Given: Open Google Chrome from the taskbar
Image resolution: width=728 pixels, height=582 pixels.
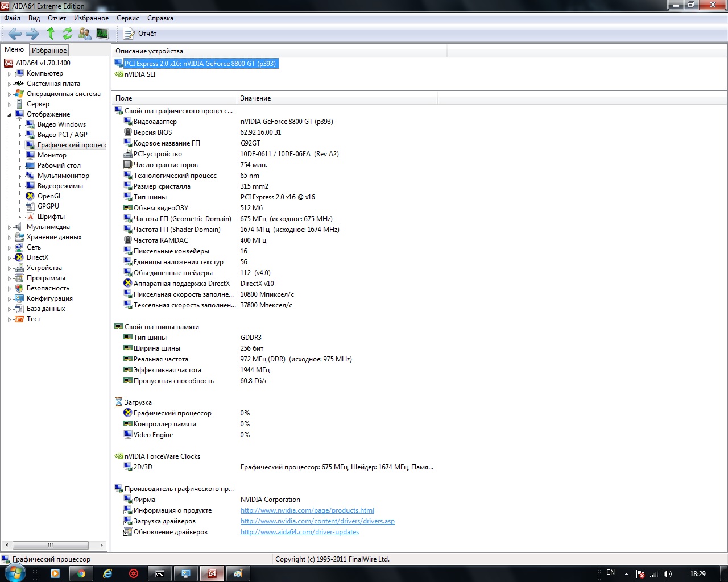Looking at the screenshot, I should (x=81, y=573).
